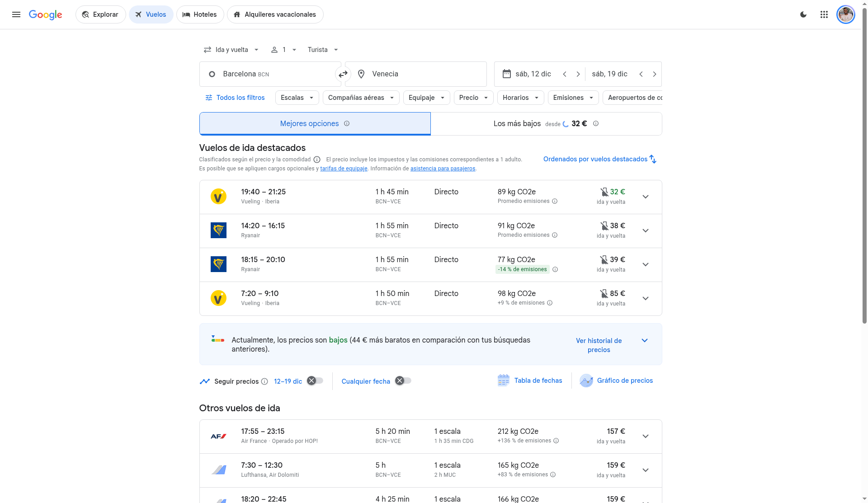Open the Horarios filter dropdown
This screenshot has width=868, height=503.
(x=520, y=98)
